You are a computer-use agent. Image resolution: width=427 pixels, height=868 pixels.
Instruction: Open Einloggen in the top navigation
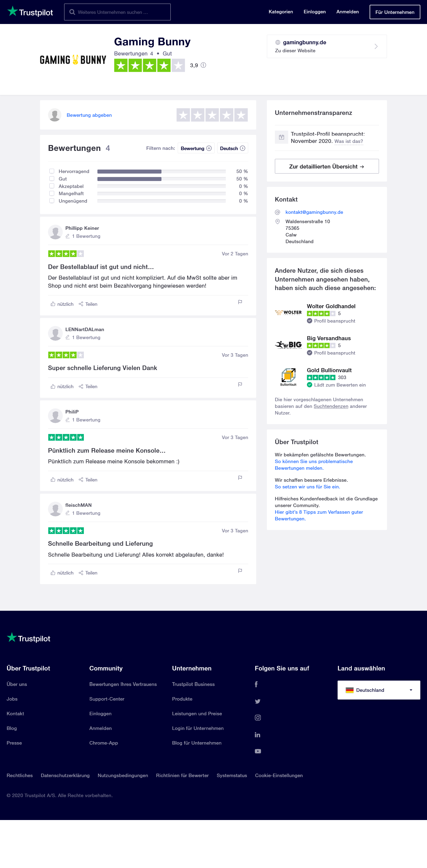pyautogui.click(x=315, y=12)
